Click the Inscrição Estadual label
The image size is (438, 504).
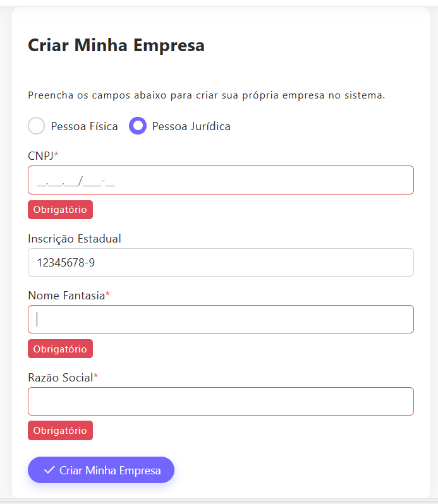click(75, 239)
